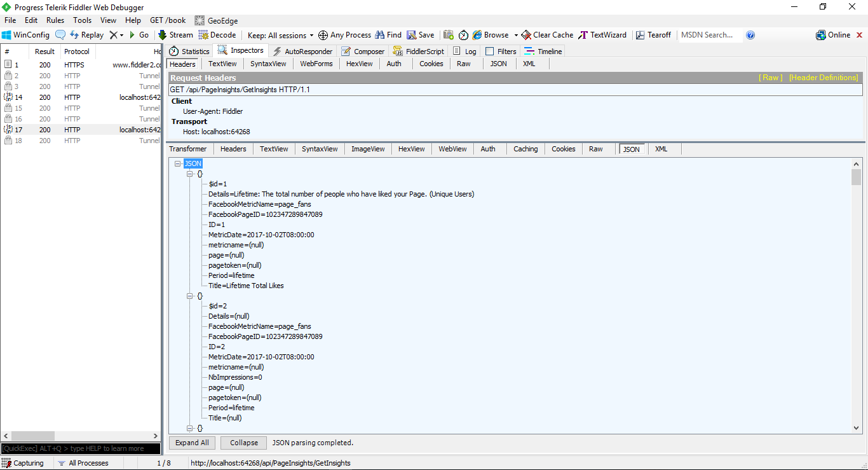The width and height of the screenshot is (868, 470).
Task: Switch to the Statistics tab
Action: point(189,52)
